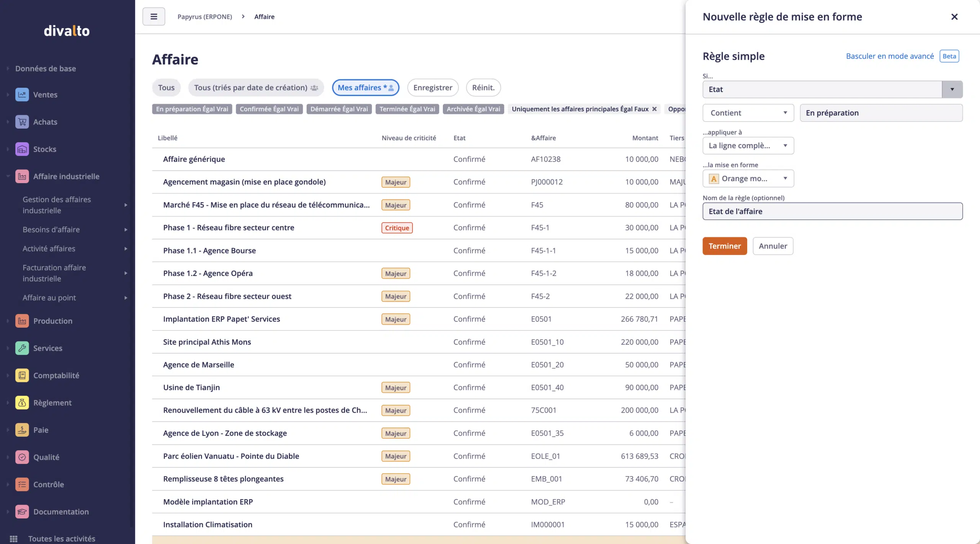Click the hamburger menu toggle icon
980x544 pixels.
coord(154,16)
